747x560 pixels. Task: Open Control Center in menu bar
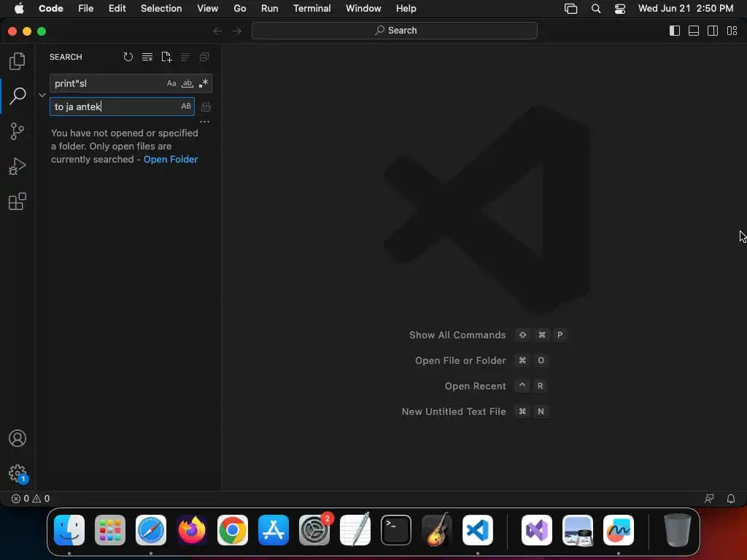coord(620,9)
